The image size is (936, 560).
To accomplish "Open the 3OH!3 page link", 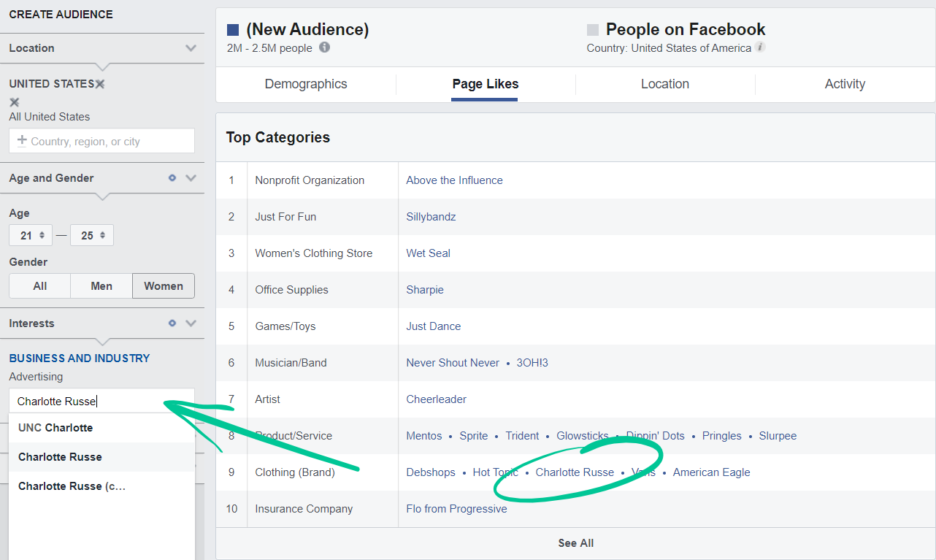I will [532, 363].
